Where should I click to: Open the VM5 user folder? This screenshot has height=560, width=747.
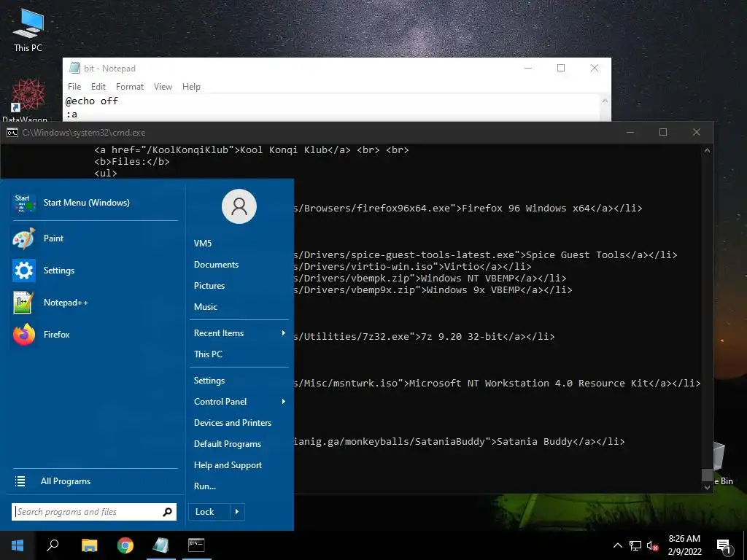click(239, 244)
